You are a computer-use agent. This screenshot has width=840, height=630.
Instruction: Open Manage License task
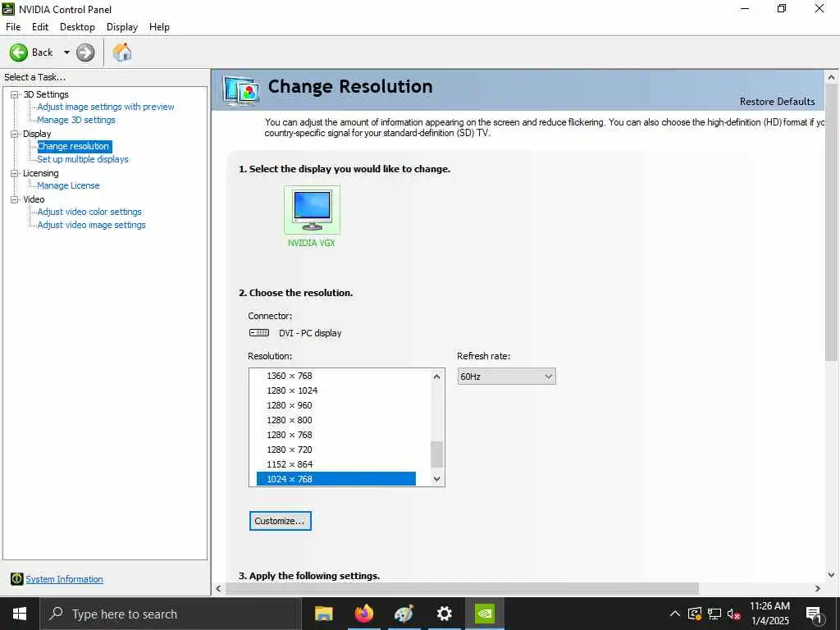click(x=69, y=185)
